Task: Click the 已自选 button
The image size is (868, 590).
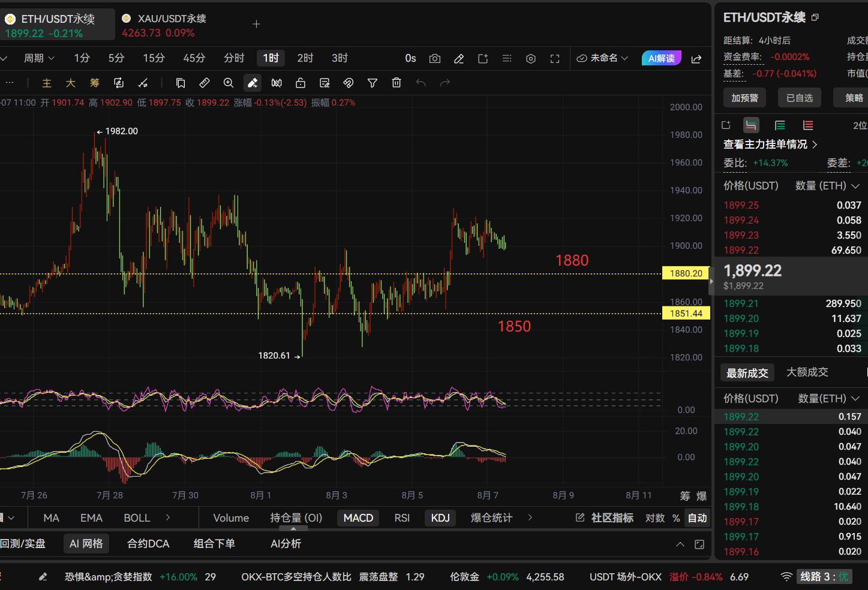Action: coord(800,98)
